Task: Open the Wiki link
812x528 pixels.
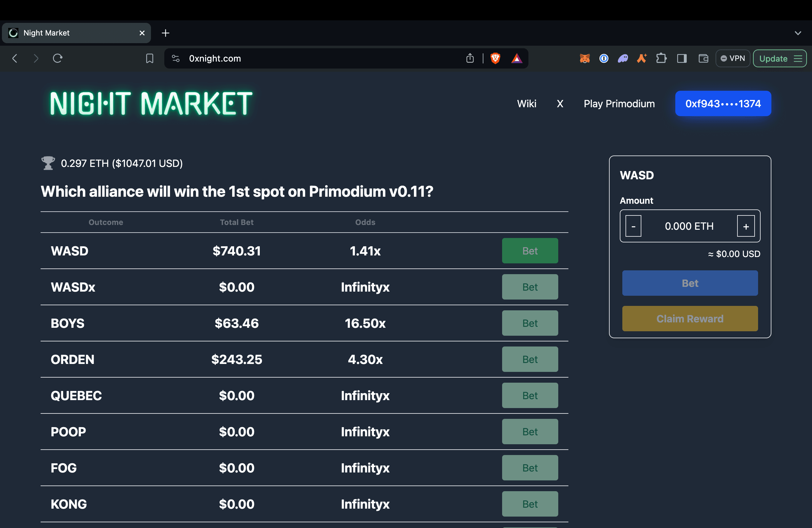Action: 527,104
